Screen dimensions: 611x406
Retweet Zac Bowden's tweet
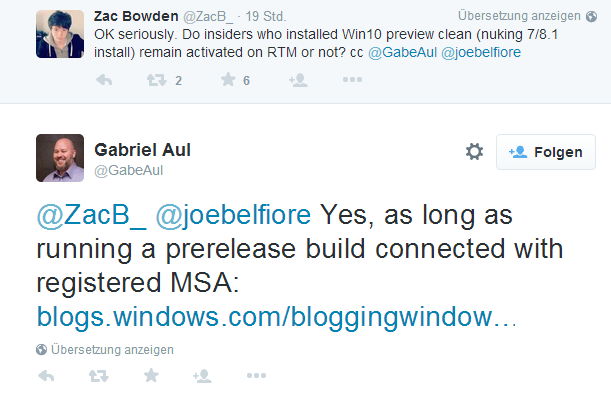click(157, 80)
